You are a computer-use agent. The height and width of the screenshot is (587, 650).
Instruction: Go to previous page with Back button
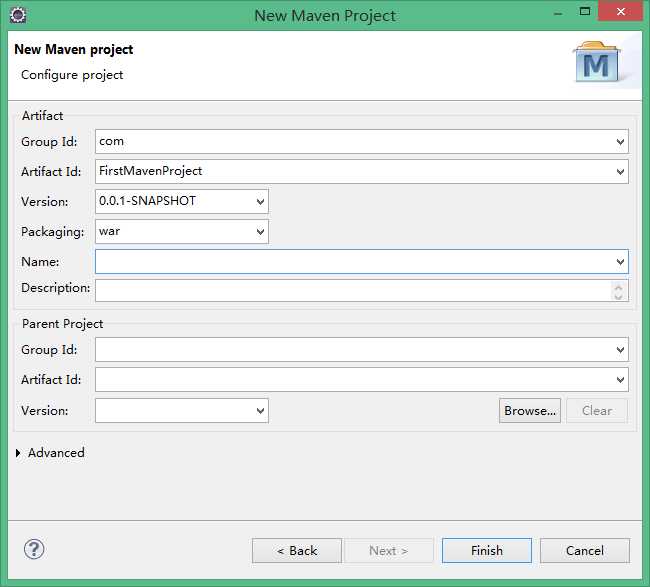(x=297, y=551)
